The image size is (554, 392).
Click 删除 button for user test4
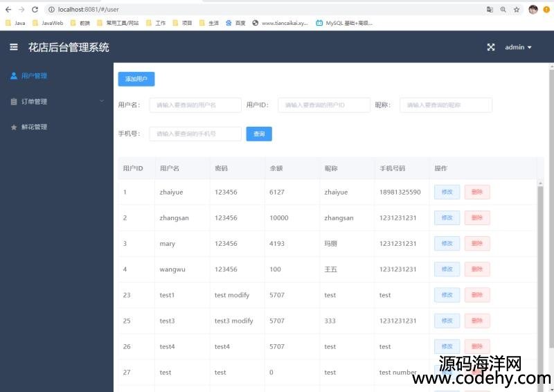click(x=477, y=346)
